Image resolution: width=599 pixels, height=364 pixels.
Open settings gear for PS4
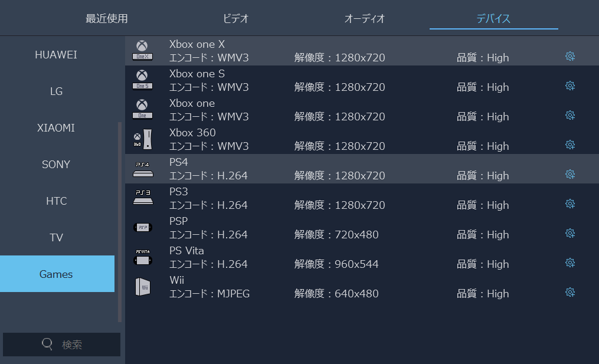click(x=570, y=175)
